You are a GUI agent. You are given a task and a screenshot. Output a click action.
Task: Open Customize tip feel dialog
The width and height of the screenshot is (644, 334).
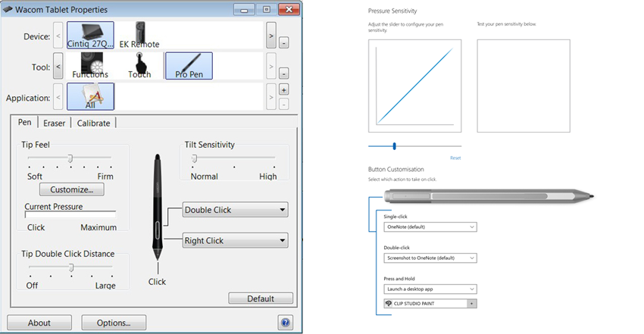pyautogui.click(x=72, y=189)
